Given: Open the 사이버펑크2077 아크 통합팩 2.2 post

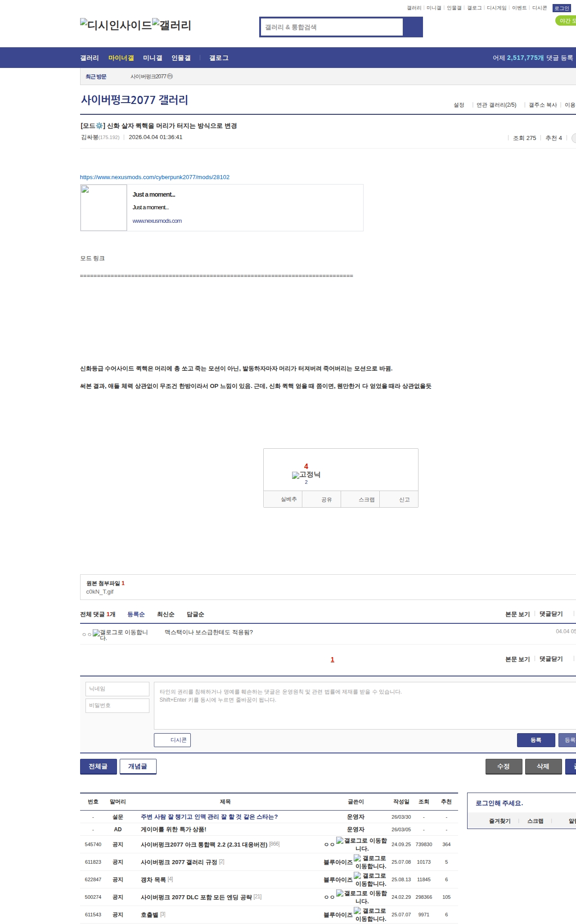Looking at the screenshot, I should tap(204, 844).
